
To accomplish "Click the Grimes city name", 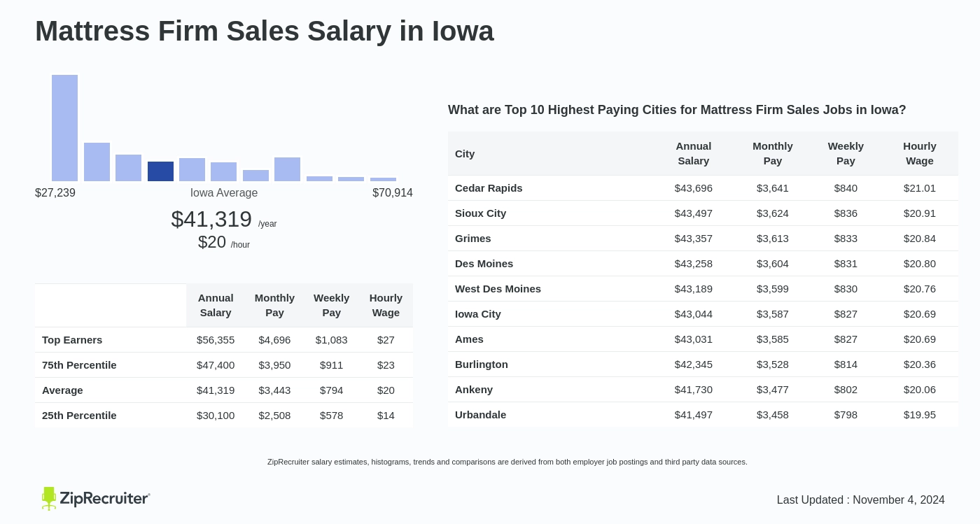I will [x=473, y=239].
